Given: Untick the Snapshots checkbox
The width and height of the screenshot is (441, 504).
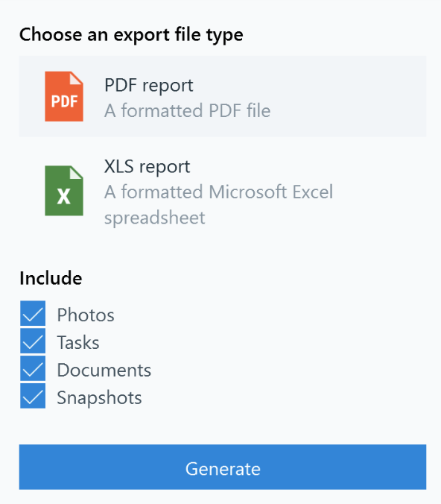Looking at the screenshot, I should point(33,396).
